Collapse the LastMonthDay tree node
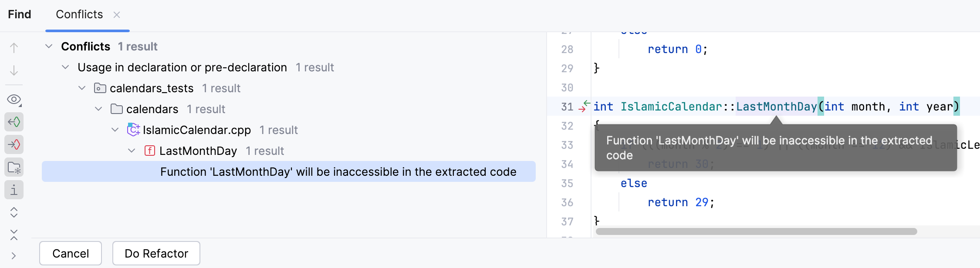The image size is (980, 268). 131,151
